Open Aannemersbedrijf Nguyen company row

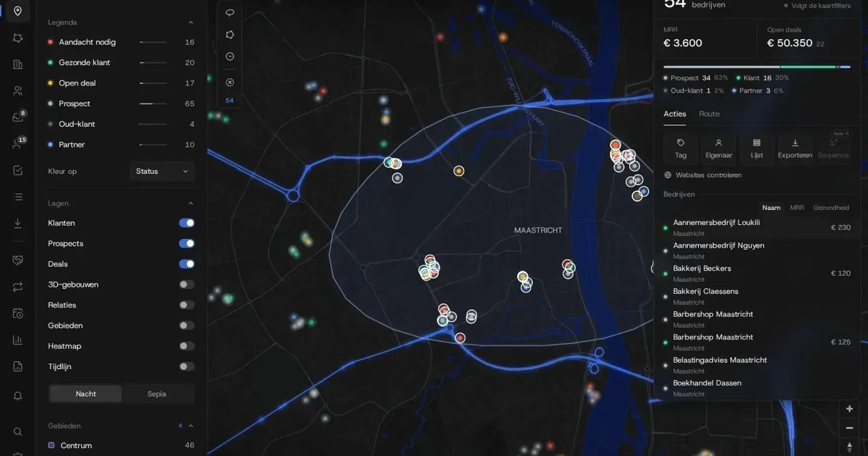(757, 250)
